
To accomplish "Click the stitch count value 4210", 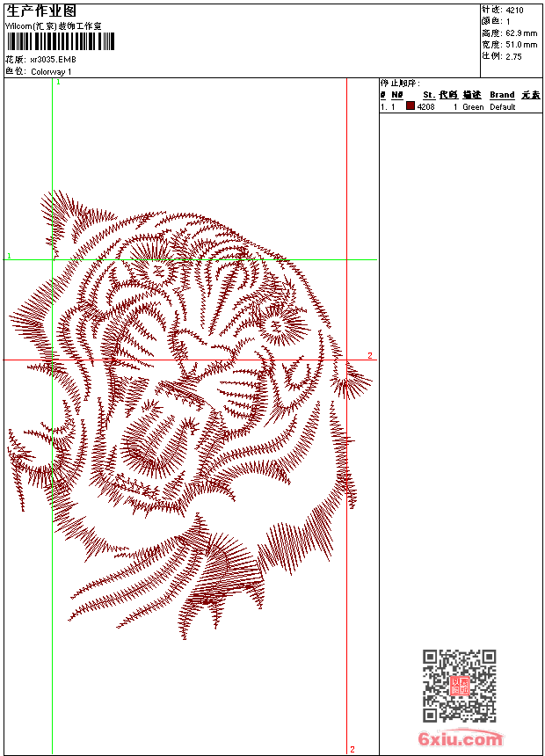I will click(x=514, y=11).
